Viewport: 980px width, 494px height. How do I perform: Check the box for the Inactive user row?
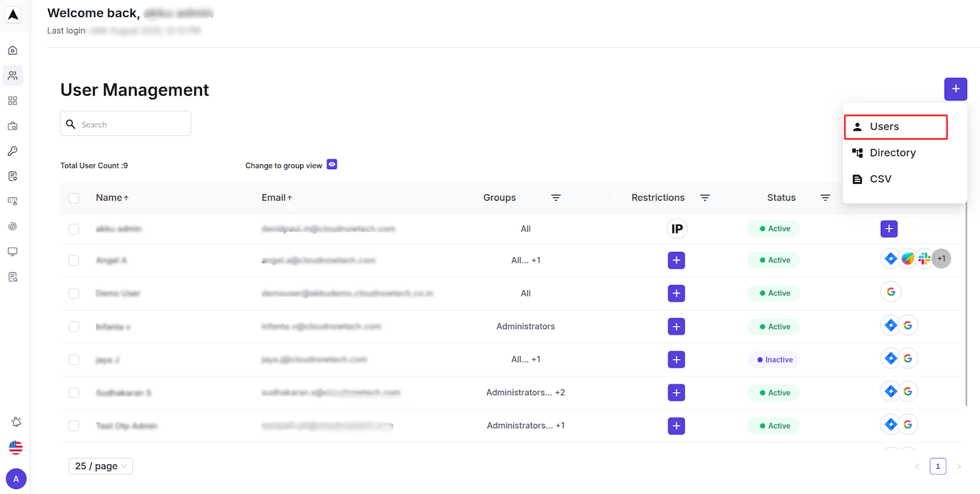click(x=74, y=360)
